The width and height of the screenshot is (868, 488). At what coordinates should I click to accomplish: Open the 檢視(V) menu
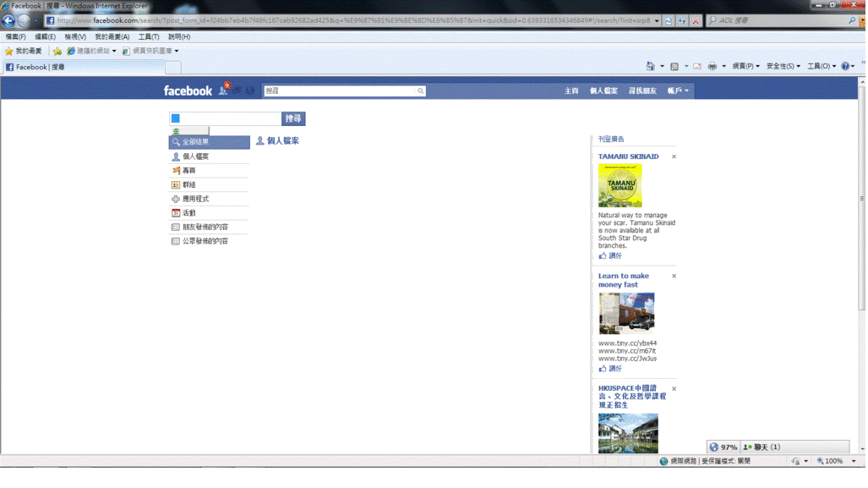tap(74, 36)
